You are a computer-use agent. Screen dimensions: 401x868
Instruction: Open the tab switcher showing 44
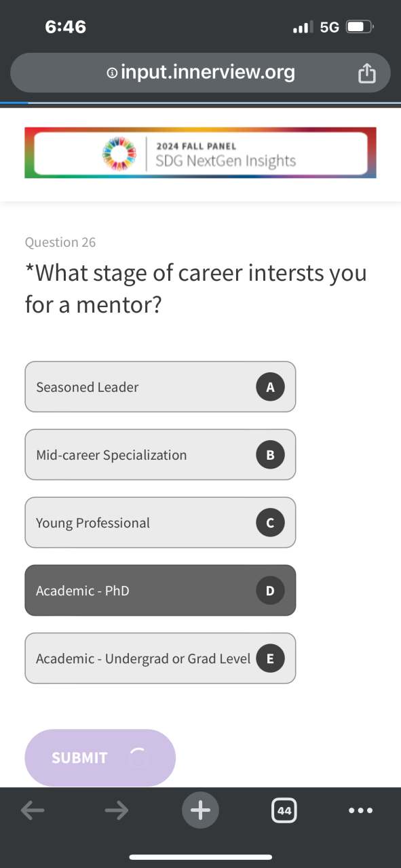coord(284,810)
